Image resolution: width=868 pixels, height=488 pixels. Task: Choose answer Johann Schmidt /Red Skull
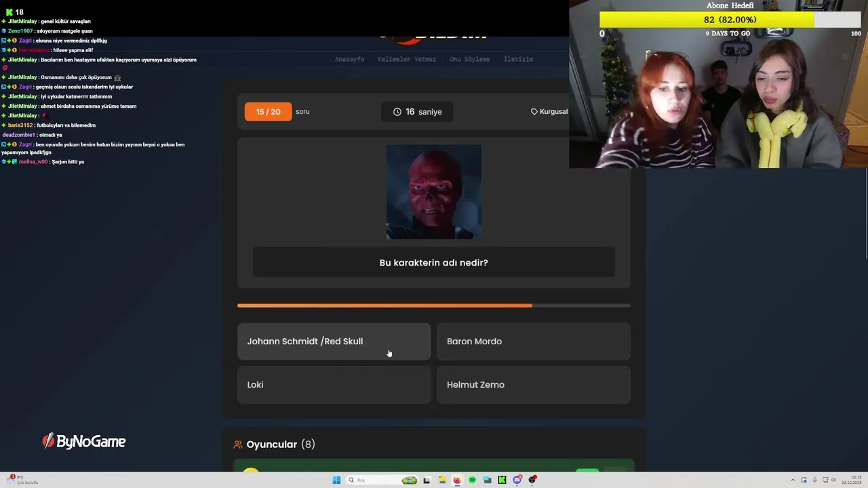click(334, 341)
